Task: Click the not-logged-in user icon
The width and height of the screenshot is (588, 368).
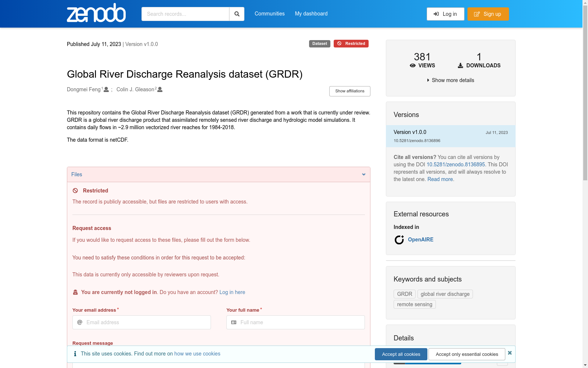Action: 75,292
